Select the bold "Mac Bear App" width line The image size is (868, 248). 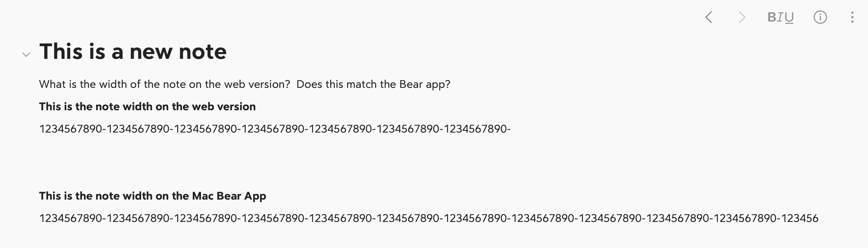pyautogui.click(x=152, y=196)
